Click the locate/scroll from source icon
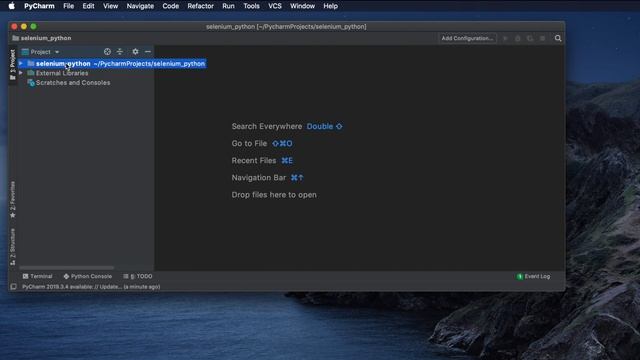Screen dimensions: 640x360 tap(107, 52)
